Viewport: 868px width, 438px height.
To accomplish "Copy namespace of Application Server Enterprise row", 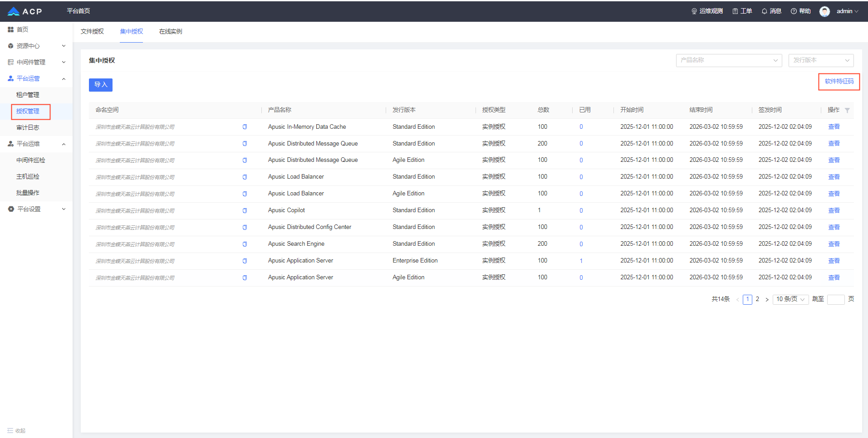I will [x=245, y=261].
